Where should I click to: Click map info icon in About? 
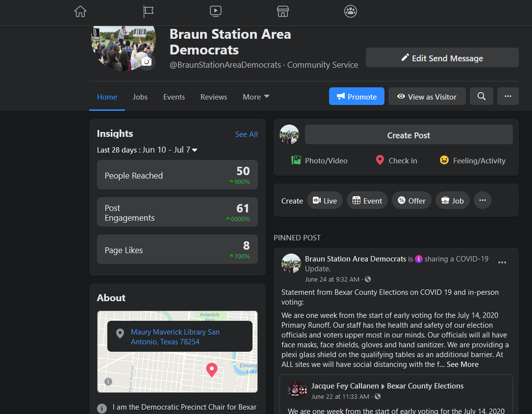pos(108,381)
